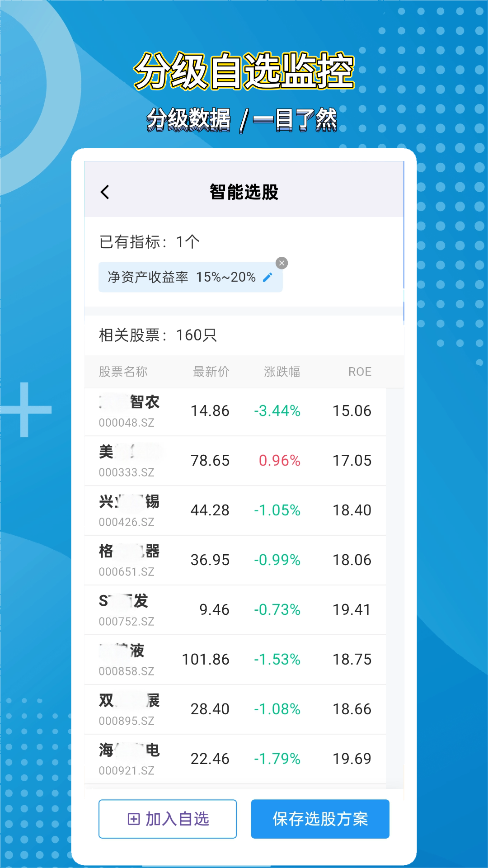488x868 pixels.
Task: Click the plus icon in 加入自选
Action: tap(134, 819)
